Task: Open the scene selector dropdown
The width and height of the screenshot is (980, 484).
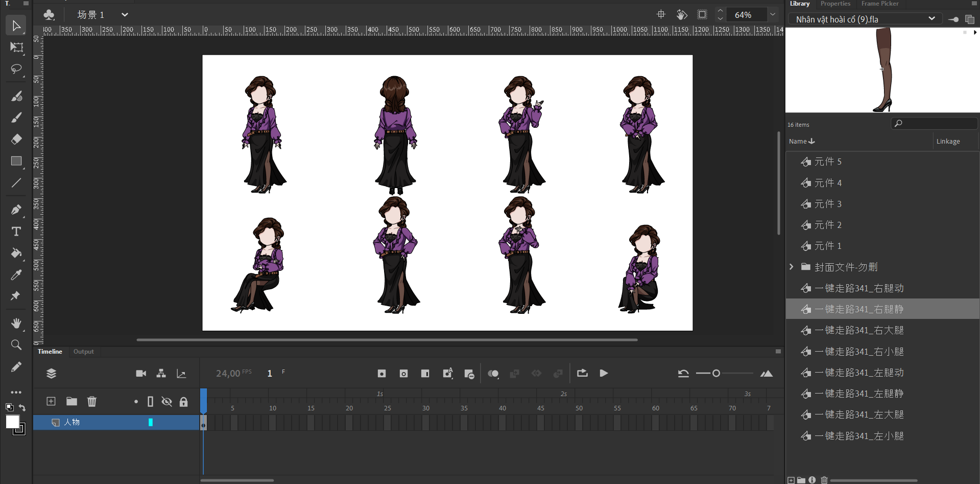Action: click(x=125, y=15)
